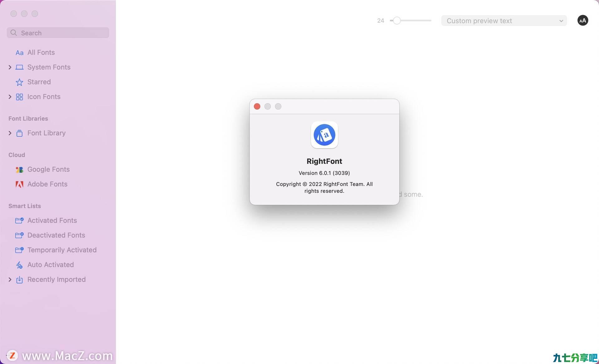
Task: Click the Smart Lists section header
Action: coord(25,206)
